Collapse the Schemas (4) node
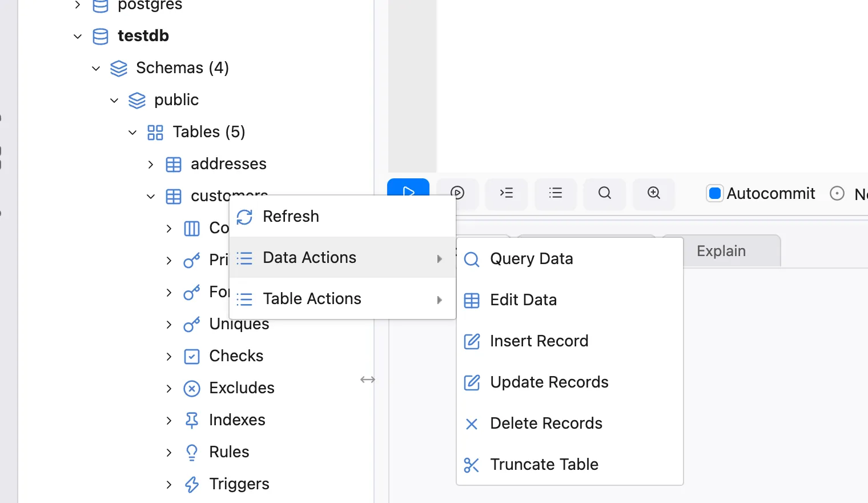The height and width of the screenshot is (503, 868). (x=96, y=68)
